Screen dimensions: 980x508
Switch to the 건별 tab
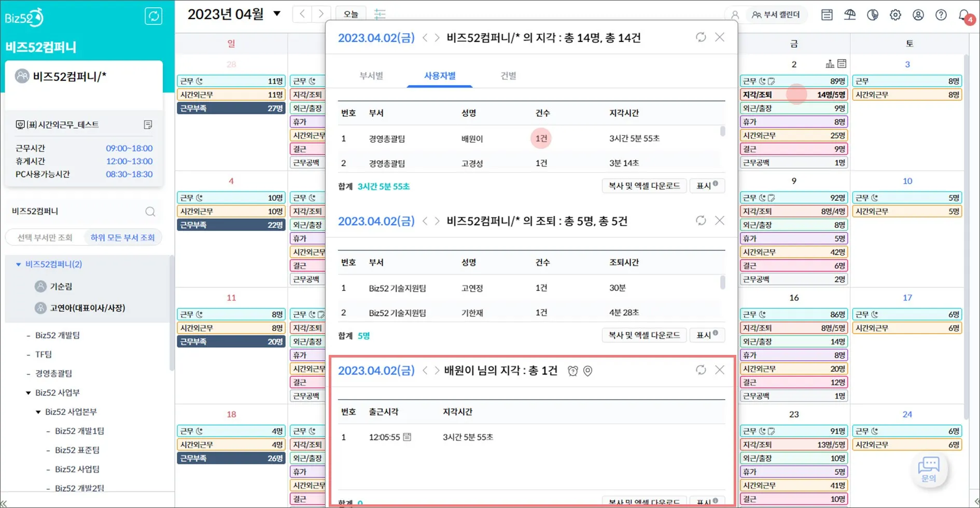point(508,76)
